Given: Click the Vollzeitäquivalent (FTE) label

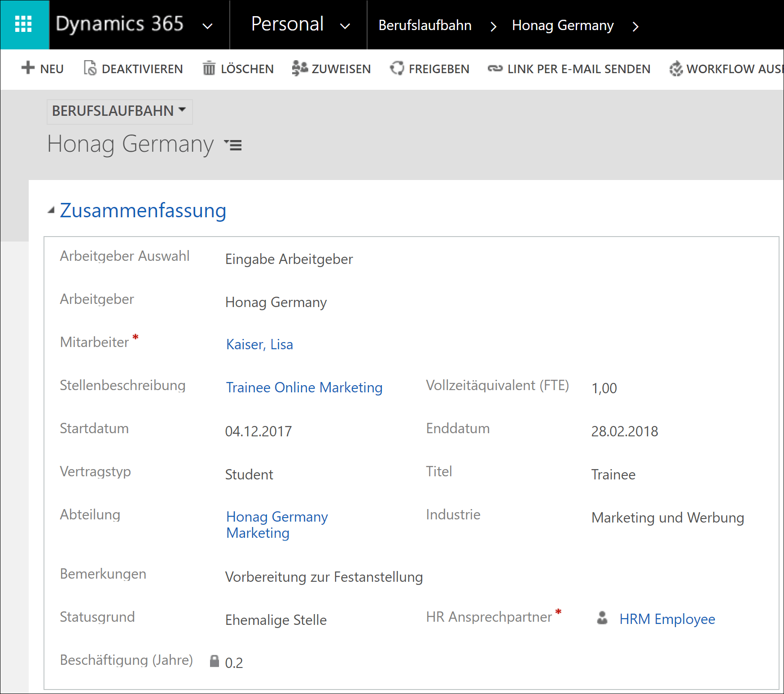Looking at the screenshot, I should (498, 385).
